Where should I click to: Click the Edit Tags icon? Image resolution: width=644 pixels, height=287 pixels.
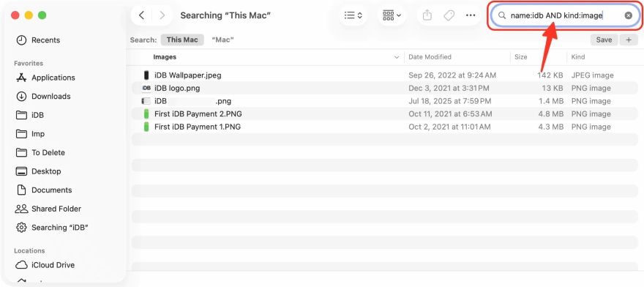449,15
